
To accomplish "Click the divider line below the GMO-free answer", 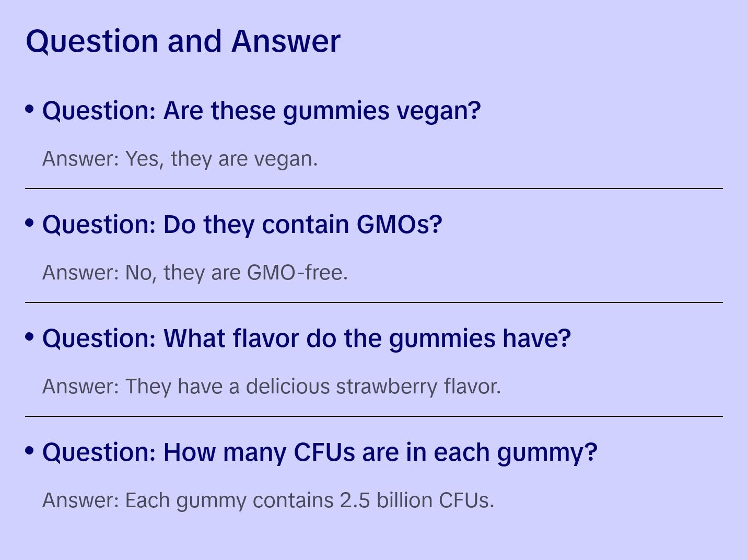I will [x=374, y=302].
